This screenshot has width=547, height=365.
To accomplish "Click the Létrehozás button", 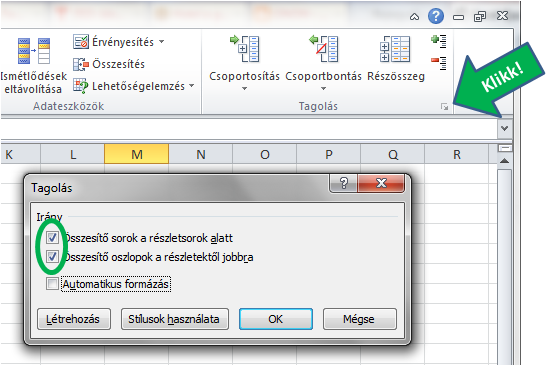I will click(x=74, y=319).
